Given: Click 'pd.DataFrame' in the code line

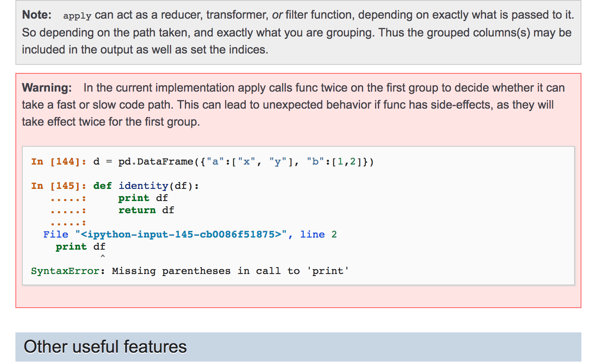Looking at the screenshot, I should click(156, 162).
